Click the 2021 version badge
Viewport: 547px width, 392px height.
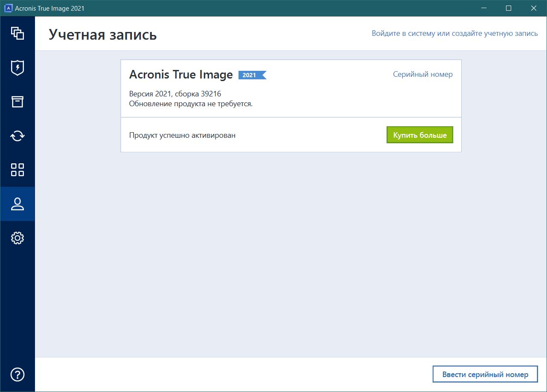pyautogui.click(x=252, y=75)
